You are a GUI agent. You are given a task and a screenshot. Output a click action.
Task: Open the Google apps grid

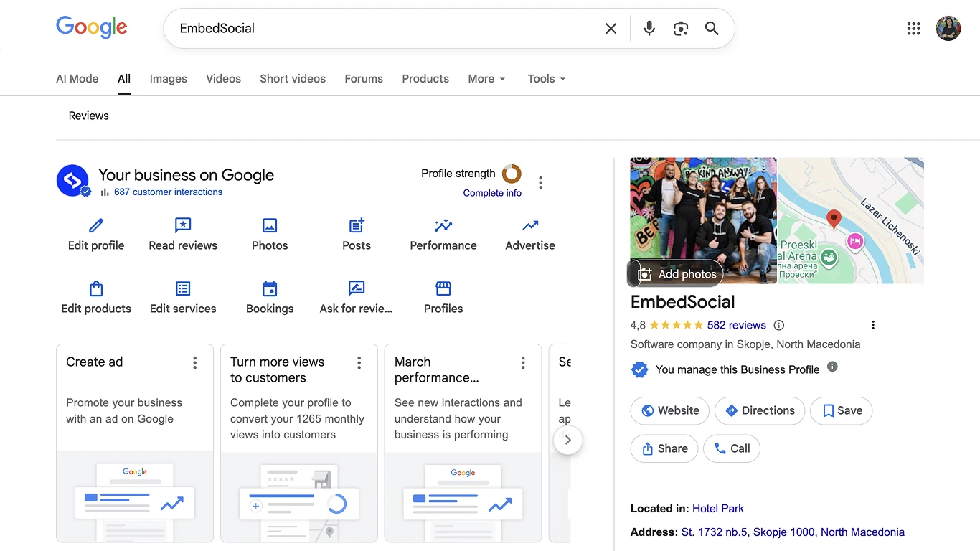tap(913, 28)
